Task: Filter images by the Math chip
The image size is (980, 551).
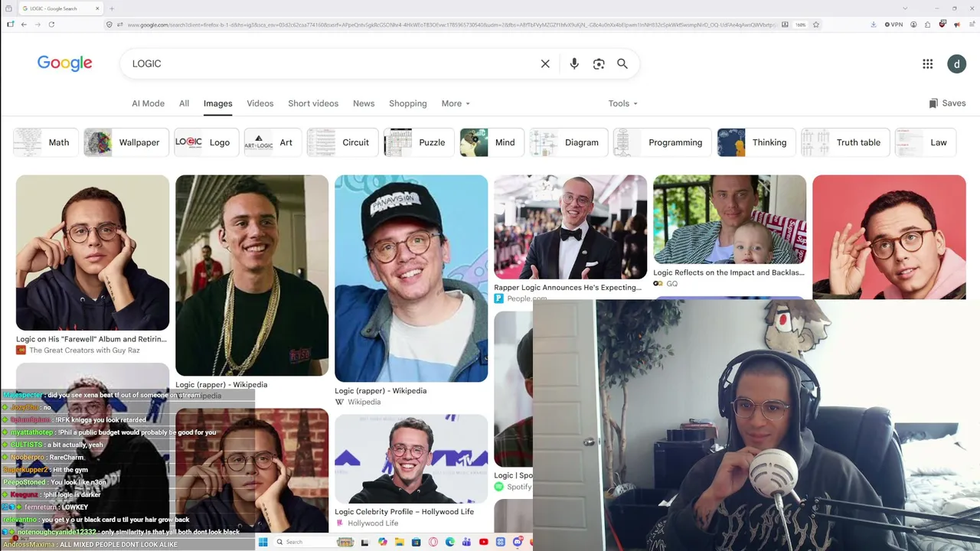Action: (46, 142)
